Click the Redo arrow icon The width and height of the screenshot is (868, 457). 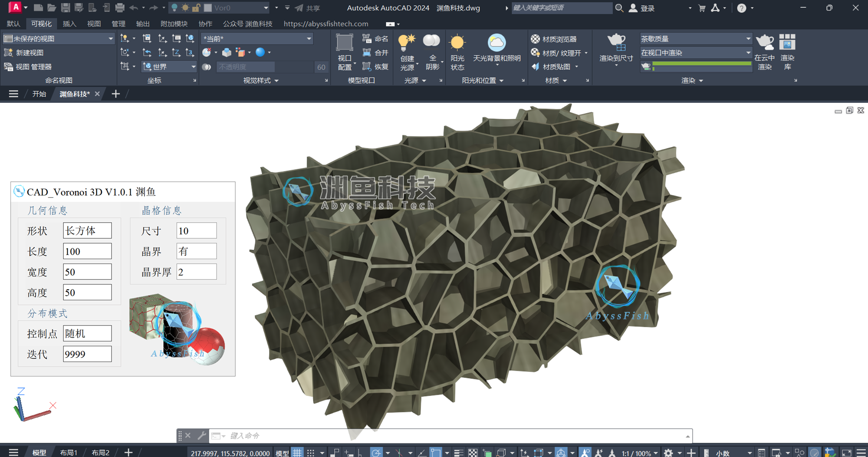(x=153, y=8)
